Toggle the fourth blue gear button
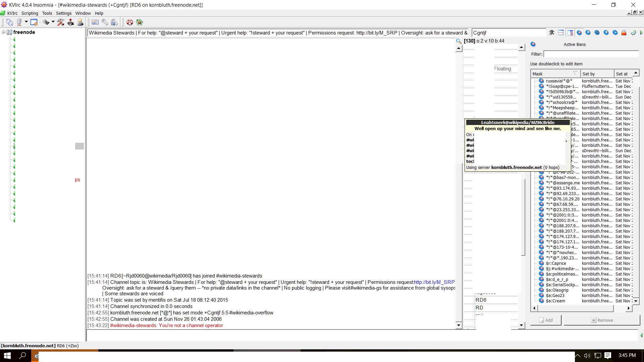The height and width of the screenshot is (362, 644). [606, 33]
